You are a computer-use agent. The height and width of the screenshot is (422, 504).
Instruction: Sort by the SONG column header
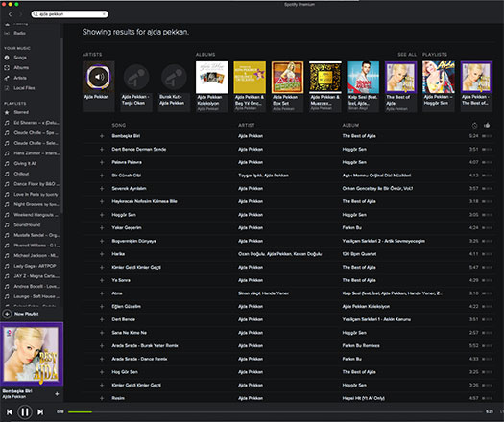click(x=119, y=126)
